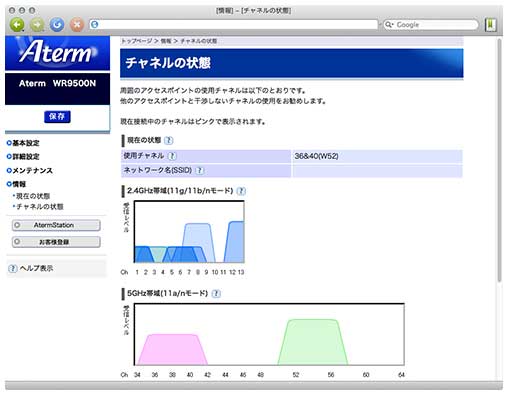
Task: Click help icon beside ネットワーク名(SSID)
Action: tap(199, 170)
